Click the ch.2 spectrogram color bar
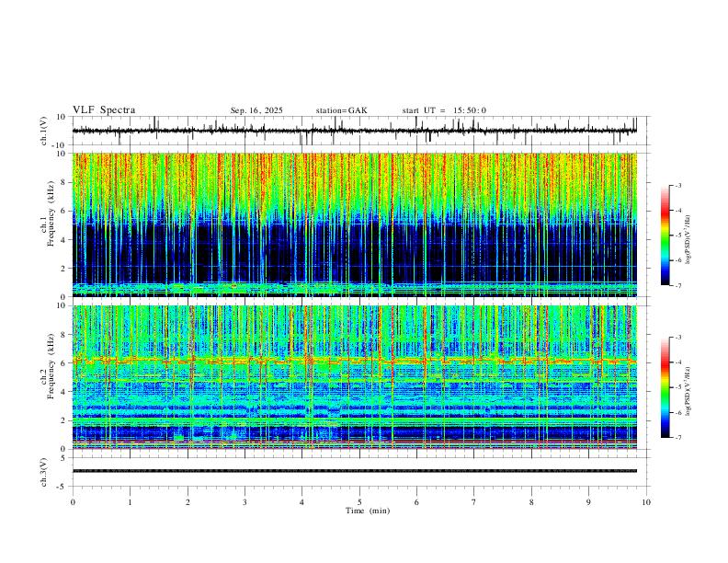The image size is (728, 563). pos(665,387)
